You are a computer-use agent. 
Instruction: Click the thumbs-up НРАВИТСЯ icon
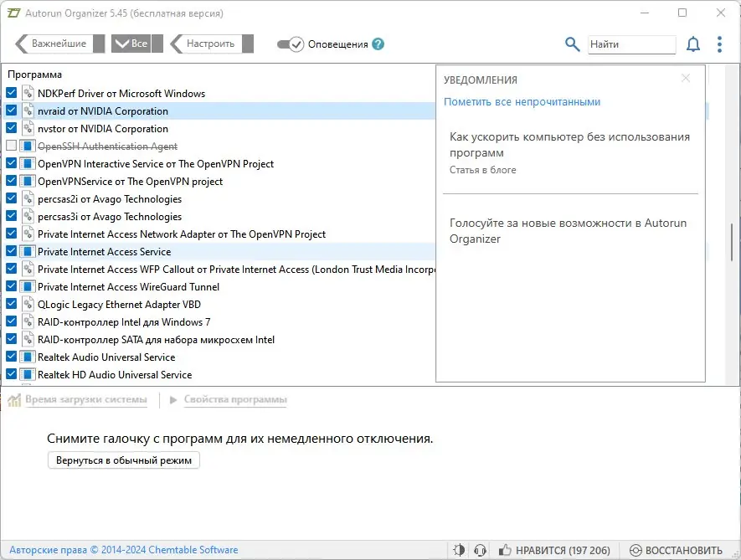(x=505, y=550)
